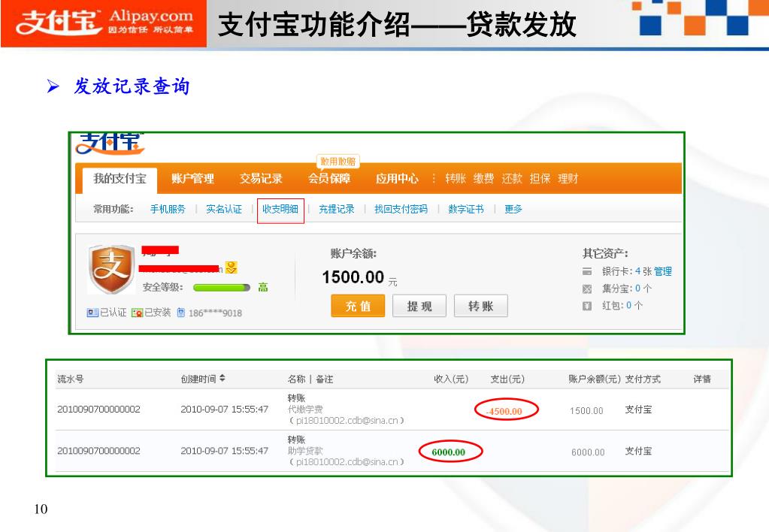
Task: Click the 红包 0 个 value
Action: 634,306
